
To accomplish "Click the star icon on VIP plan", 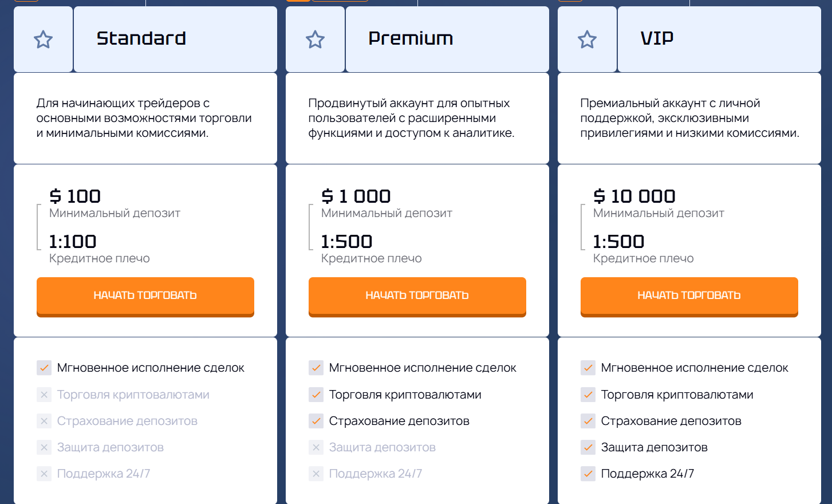I will [x=587, y=40].
